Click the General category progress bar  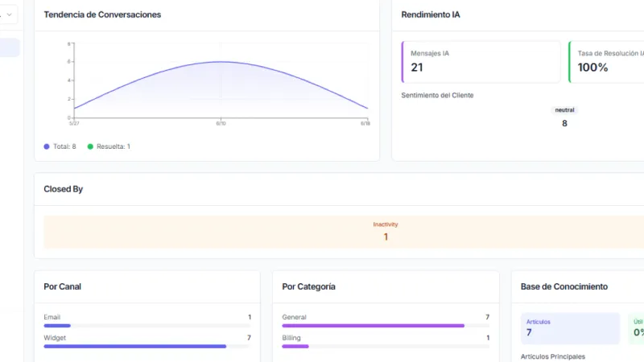point(386,326)
